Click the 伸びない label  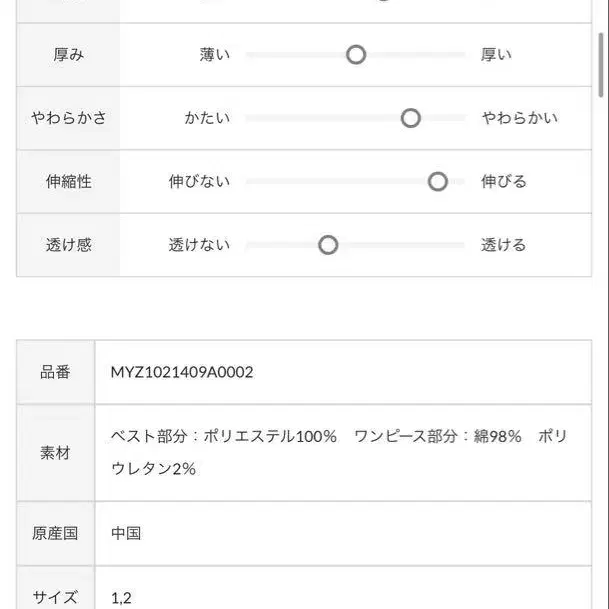pos(200,181)
